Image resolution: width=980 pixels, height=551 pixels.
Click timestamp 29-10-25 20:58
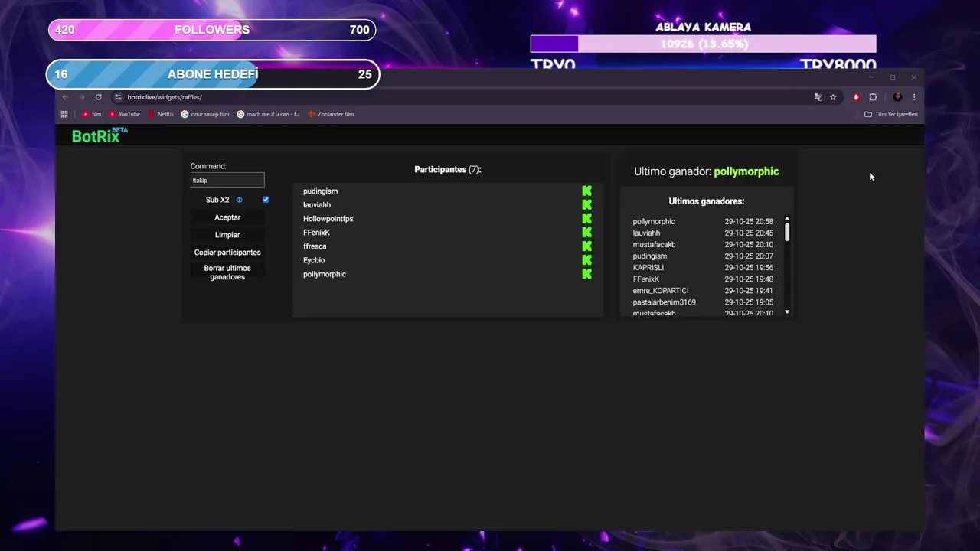(x=749, y=222)
